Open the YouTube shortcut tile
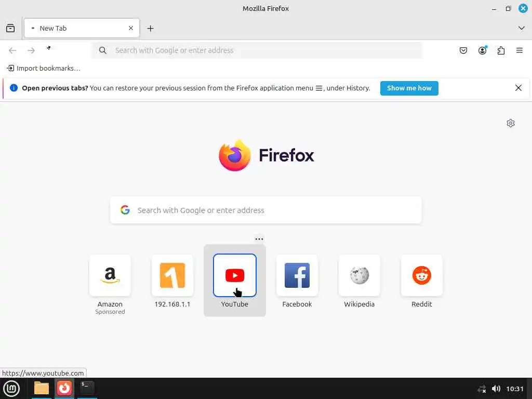 click(x=235, y=275)
